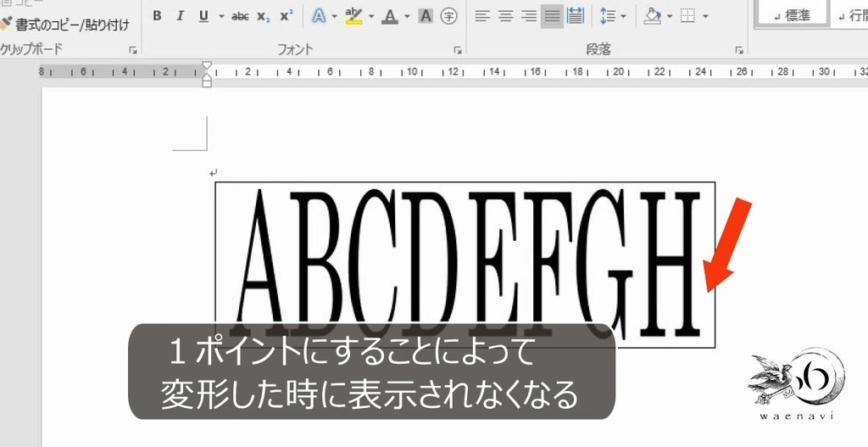868x447 pixels.
Task: Click horizontal ruler at mark 20
Action: [x=618, y=71]
